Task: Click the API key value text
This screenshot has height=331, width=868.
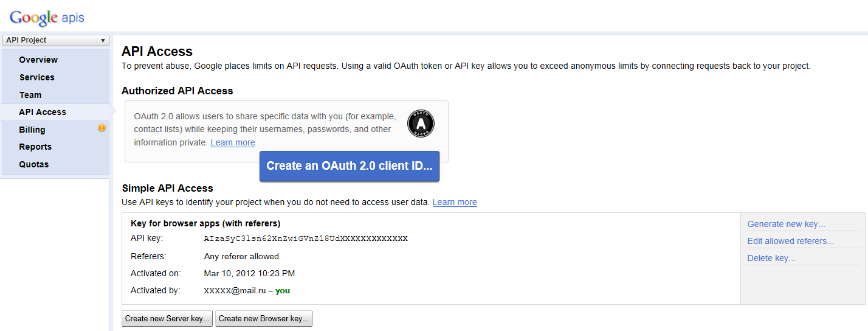Action: 306,239
